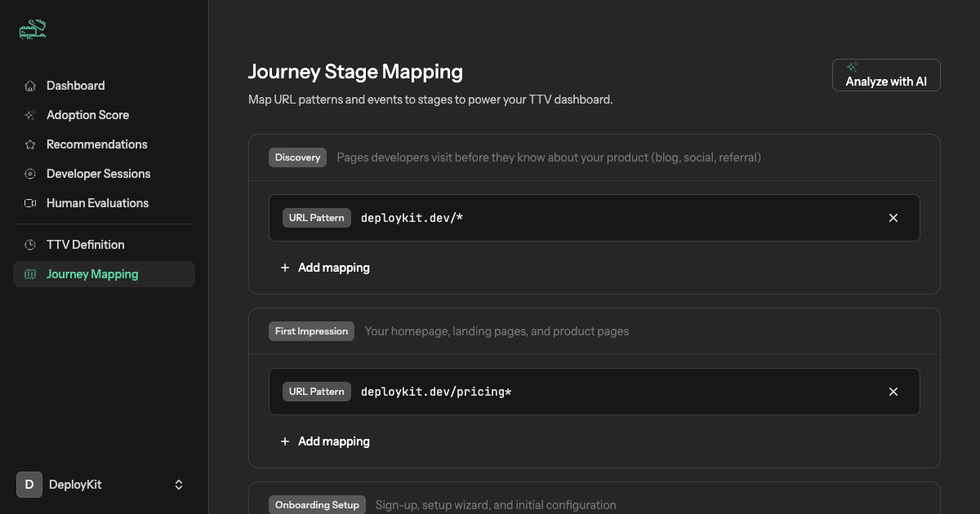The width and height of the screenshot is (980, 514).
Task: Navigate to Human Evaluations
Action: pos(96,202)
